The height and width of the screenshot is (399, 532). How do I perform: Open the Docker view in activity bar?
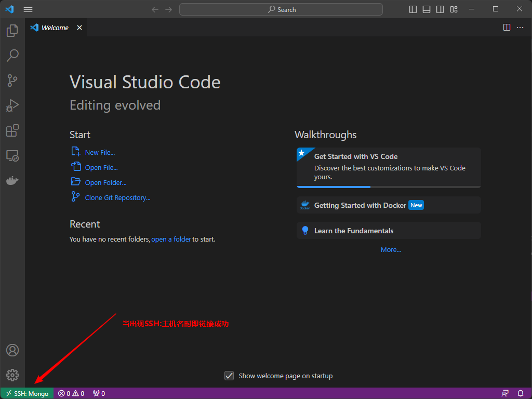coord(12,180)
